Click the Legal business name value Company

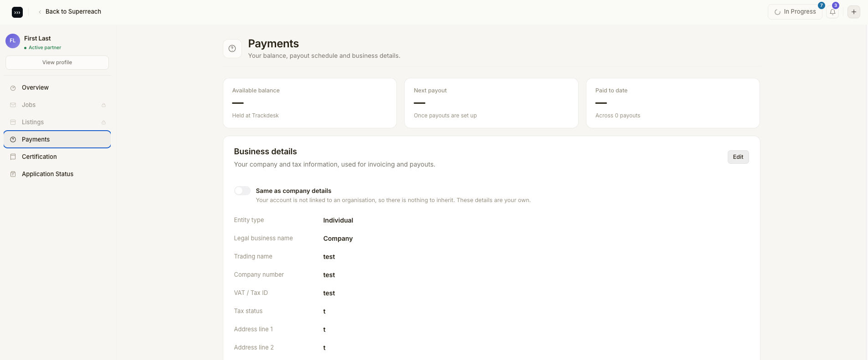click(x=338, y=238)
